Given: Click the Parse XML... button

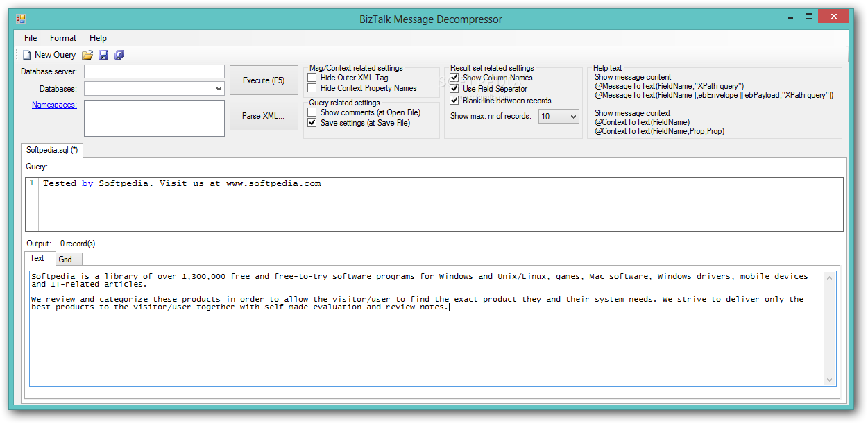Looking at the screenshot, I should click(x=264, y=116).
